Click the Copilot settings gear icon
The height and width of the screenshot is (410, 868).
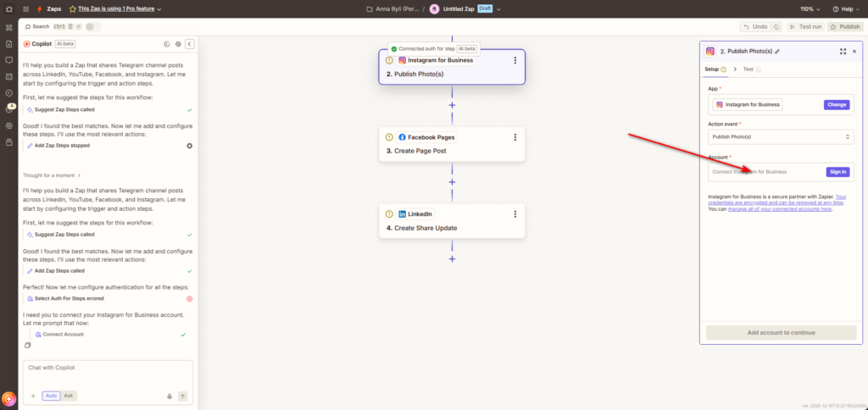(178, 44)
